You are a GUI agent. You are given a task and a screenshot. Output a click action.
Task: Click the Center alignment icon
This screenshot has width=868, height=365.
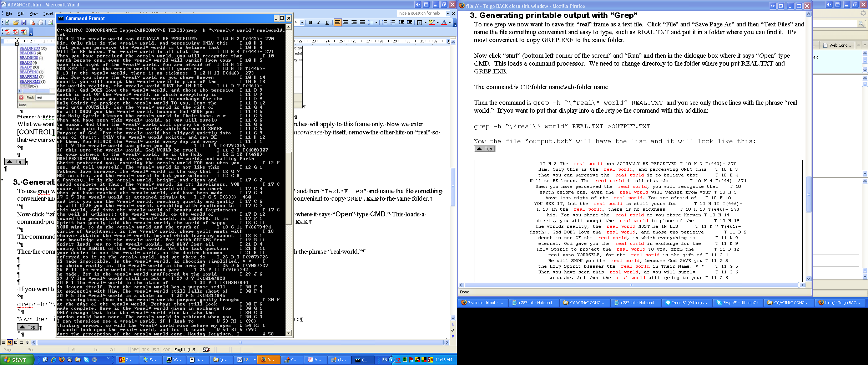[345, 22]
